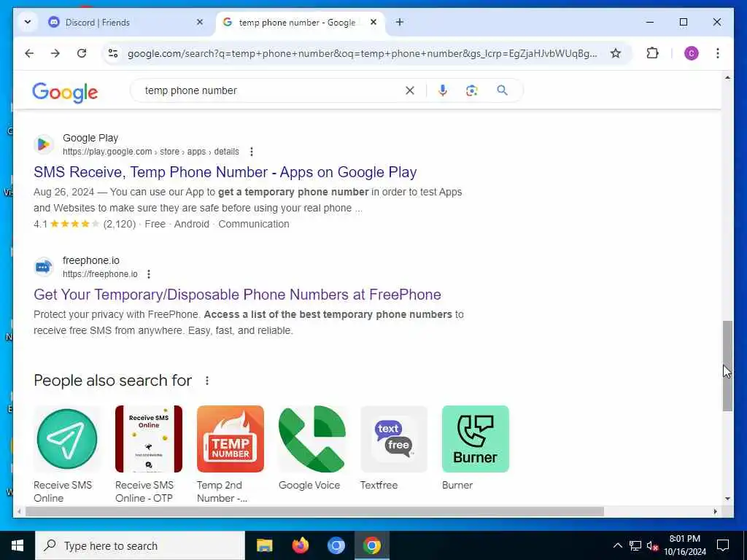Focus the Google search box
The width and height of the screenshot is (747, 560).
click(271, 90)
